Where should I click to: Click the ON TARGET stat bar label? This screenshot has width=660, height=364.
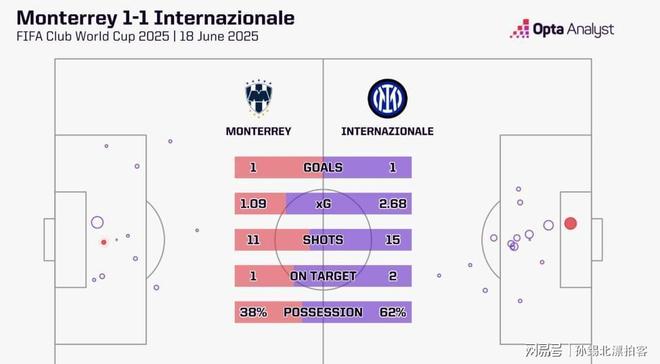[323, 276]
